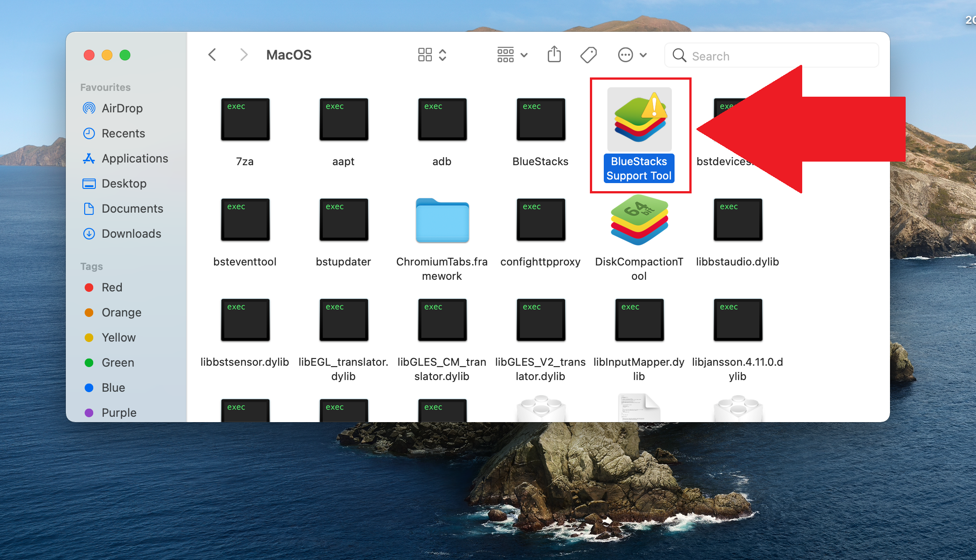The width and height of the screenshot is (976, 560).
Task: Click the "BlueStacks Support Tool" file name
Action: coord(639,168)
